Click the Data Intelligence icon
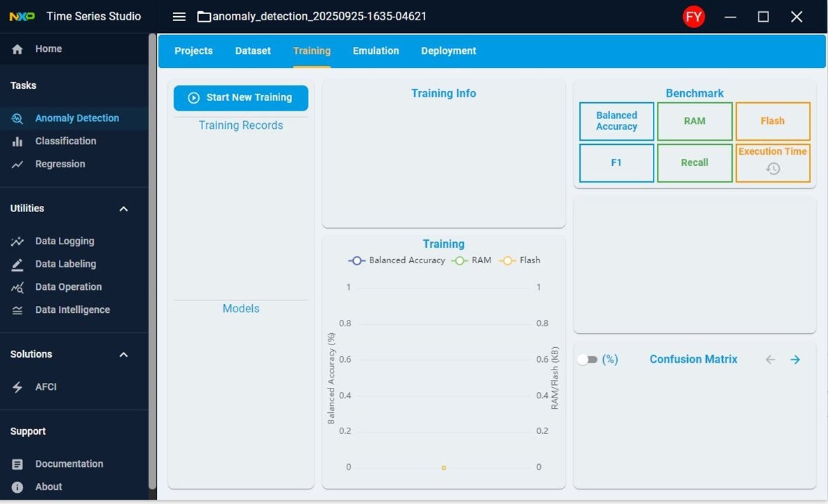 click(x=18, y=310)
